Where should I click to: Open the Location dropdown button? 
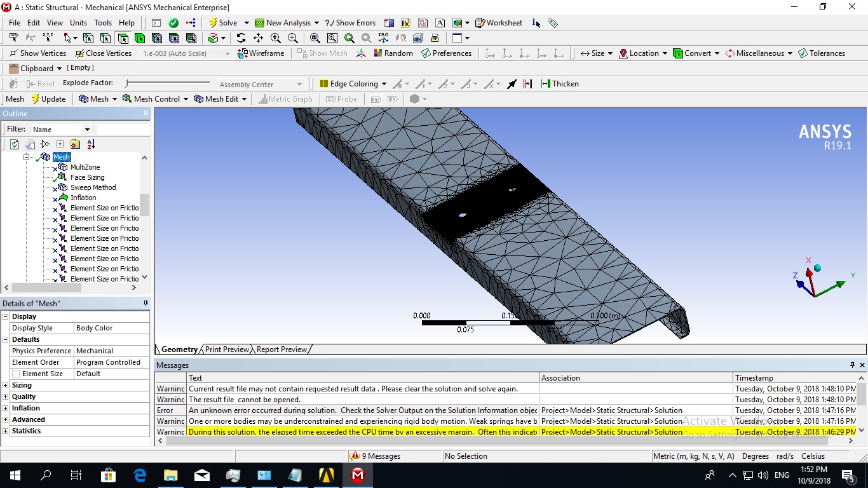pyautogui.click(x=643, y=53)
